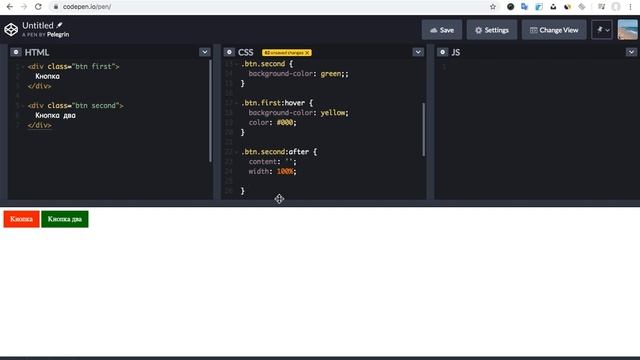Click the Untitled pen title text
Image resolution: width=640 pixels, height=360 pixels.
38,25
